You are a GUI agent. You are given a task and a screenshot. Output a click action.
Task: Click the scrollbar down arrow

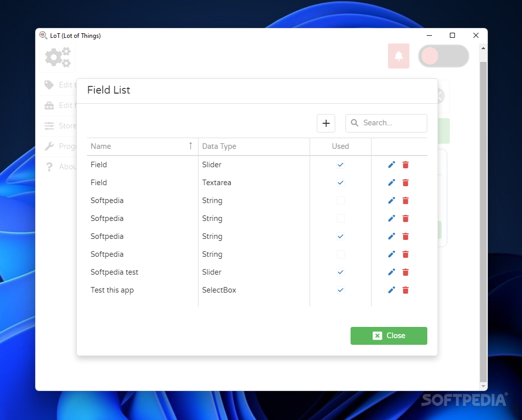click(483, 386)
